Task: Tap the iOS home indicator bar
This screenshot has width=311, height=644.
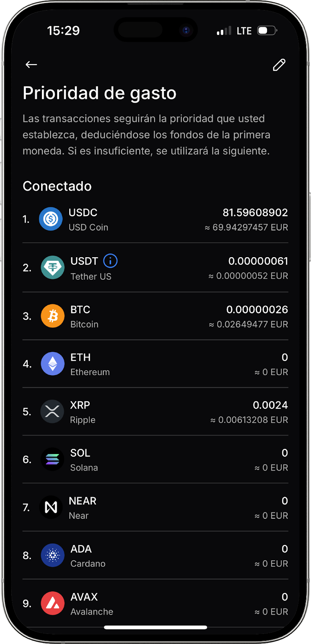Action: click(x=155, y=627)
